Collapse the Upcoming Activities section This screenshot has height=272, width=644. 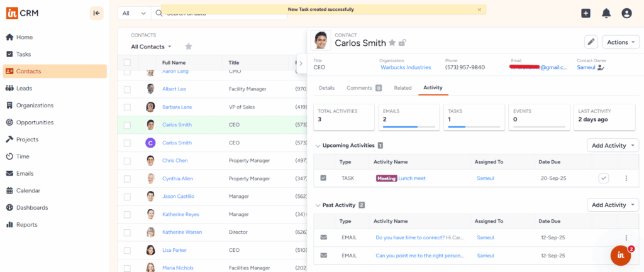[318, 146]
